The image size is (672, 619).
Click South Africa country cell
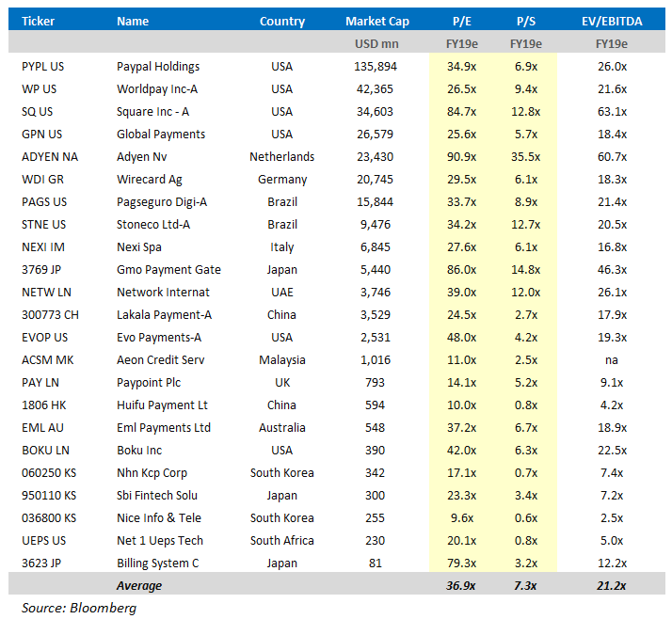[x=282, y=541]
